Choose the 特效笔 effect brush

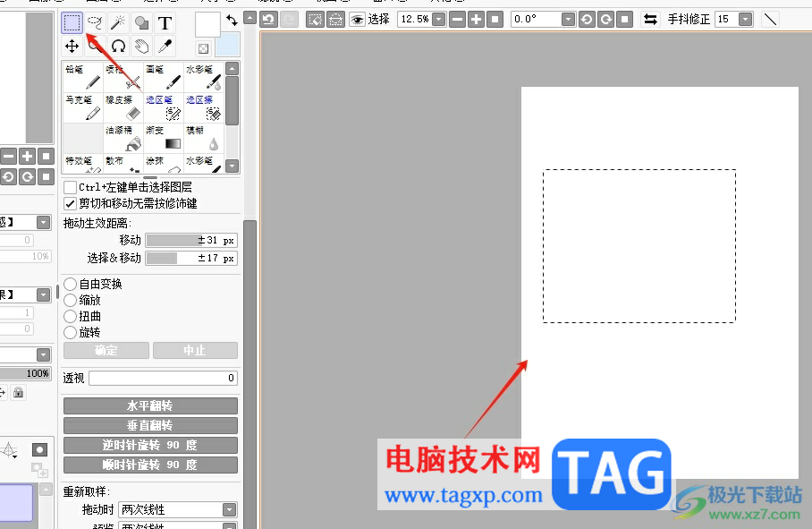coord(83,163)
